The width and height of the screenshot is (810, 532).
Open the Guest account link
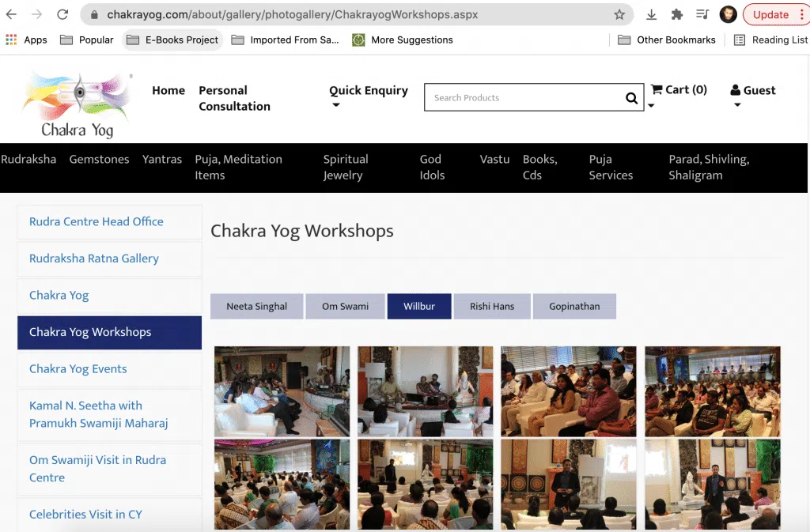point(753,90)
